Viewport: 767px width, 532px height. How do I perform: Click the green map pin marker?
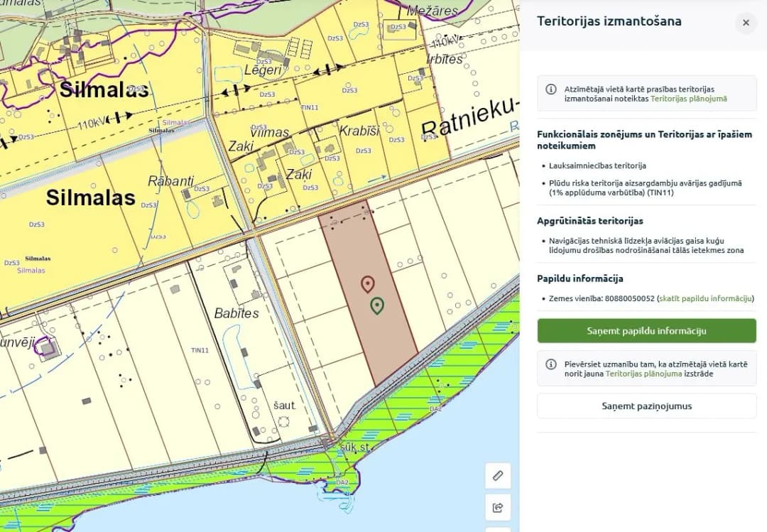(x=376, y=305)
